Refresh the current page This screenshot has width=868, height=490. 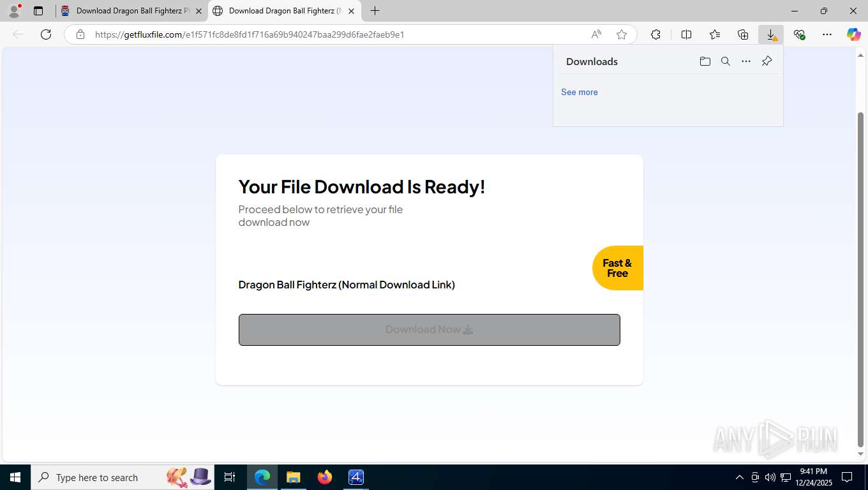point(46,34)
